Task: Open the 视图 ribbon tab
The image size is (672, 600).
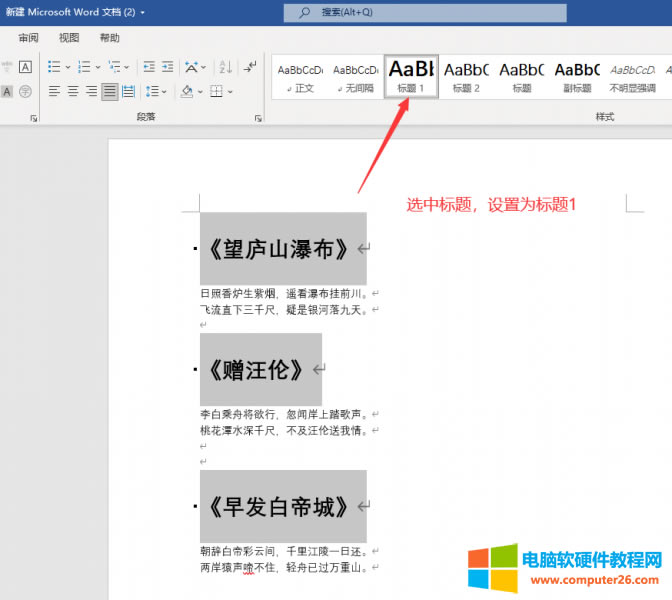Action: tap(69, 38)
